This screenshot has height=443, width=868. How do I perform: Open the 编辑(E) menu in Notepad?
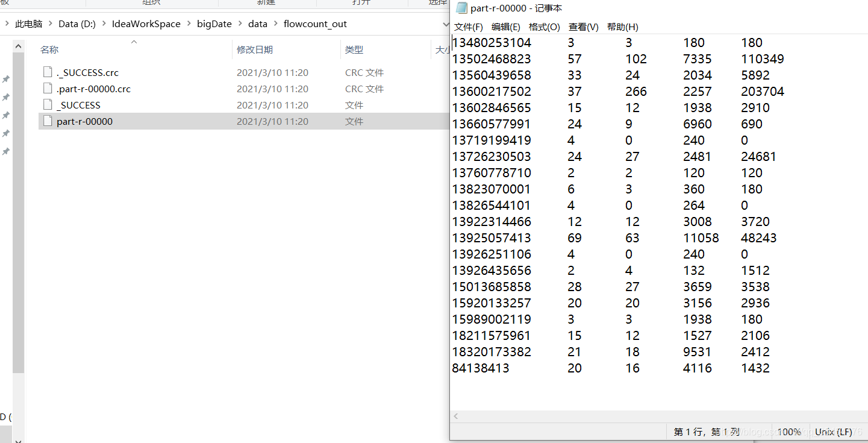point(505,27)
